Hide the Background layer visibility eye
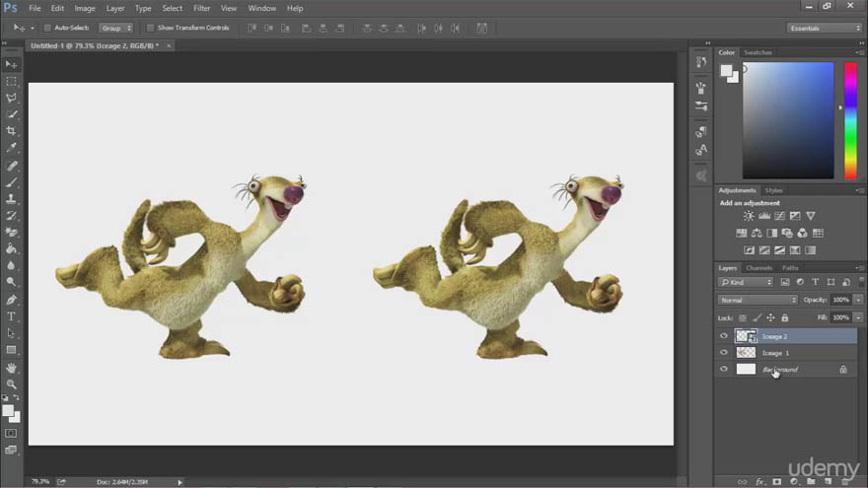The image size is (868, 488). point(724,369)
